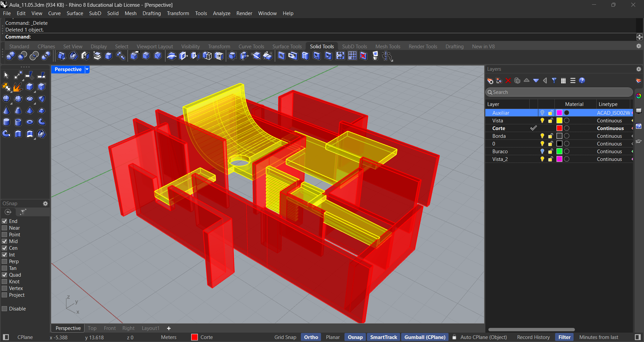This screenshot has height=342, width=644.
Task: Open toolbar options gear at right
Action: 639,46
